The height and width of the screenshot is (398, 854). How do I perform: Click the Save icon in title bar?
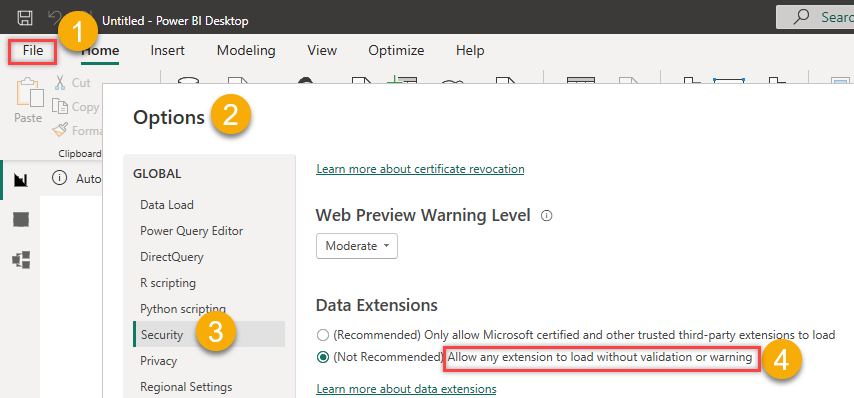(24, 18)
